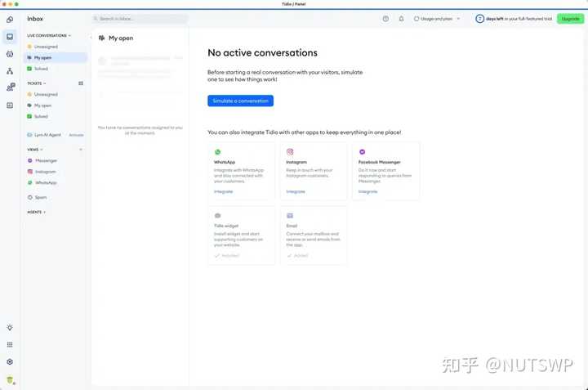Click the Flows icon in left sidebar
Screen dimensions: 588x390
[x=10, y=71]
